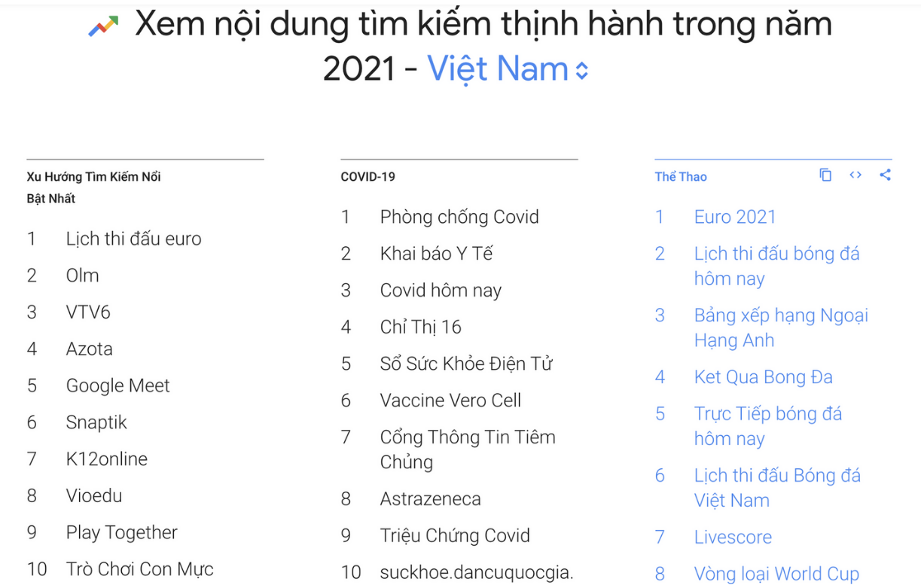Image resolution: width=921 pixels, height=588 pixels.
Task: Select Vaccine Vero Cell term
Action: pyautogui.click(x=450, y=401)
